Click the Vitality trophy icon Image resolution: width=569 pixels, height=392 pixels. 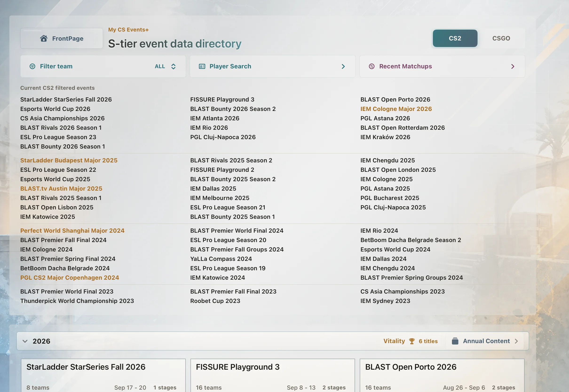412,341
